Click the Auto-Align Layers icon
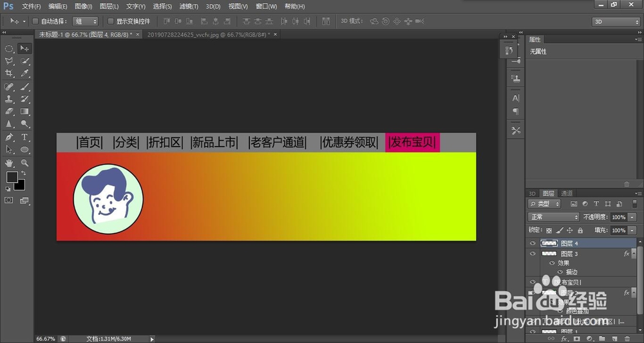This screenshot has width=644, height=343. click(x=326, y=21)
